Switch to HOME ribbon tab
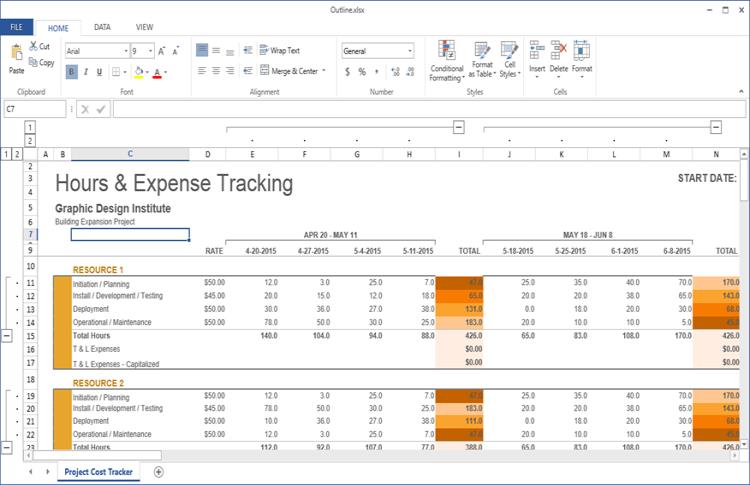This screenshot has height=485, width=750. [58, 28]
